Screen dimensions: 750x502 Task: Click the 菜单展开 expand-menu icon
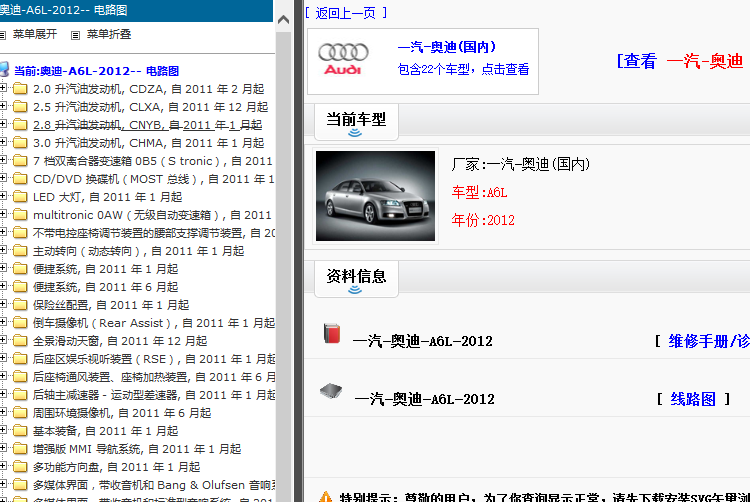pos(2,35)
